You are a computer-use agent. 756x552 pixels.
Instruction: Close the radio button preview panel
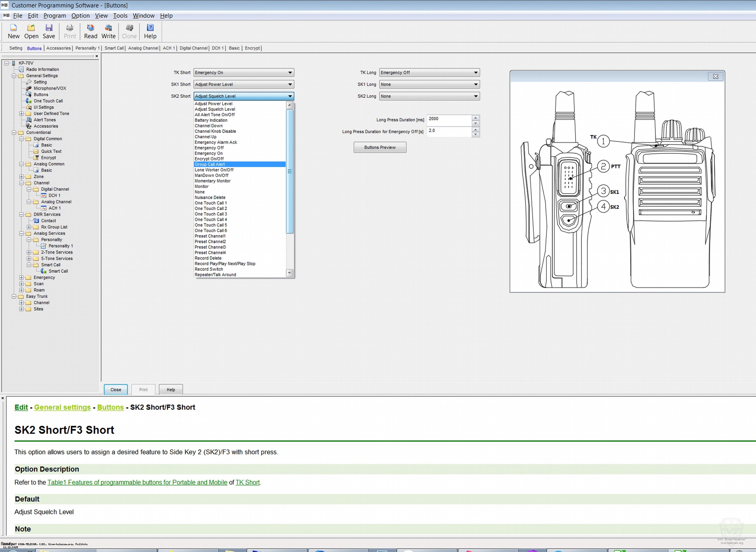pyautogui.click(x=715, y=77)
